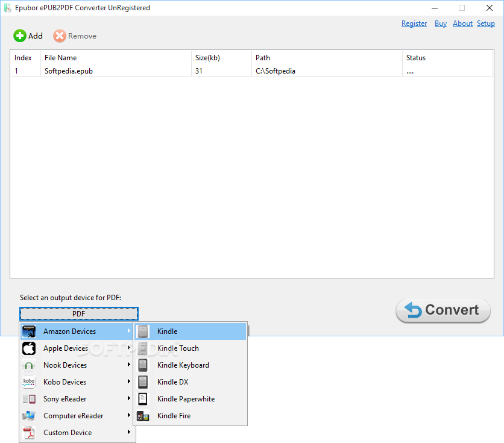504x443 pixels.
Task: Sort by the Size(kb) column header
Action: 221,58
